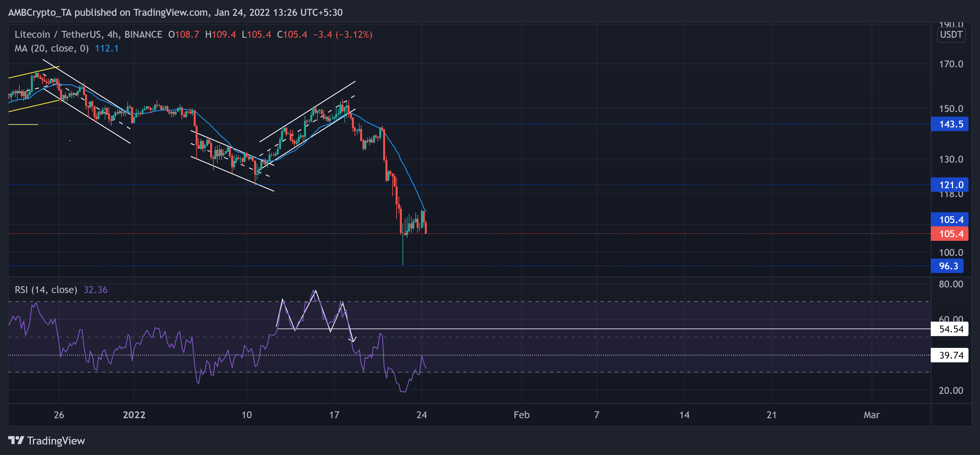The height and width of the screenshot is (455, 980).
Task: Select the blue 121.0 price level label
Action: pyautogui.click(x=949, y=185)
